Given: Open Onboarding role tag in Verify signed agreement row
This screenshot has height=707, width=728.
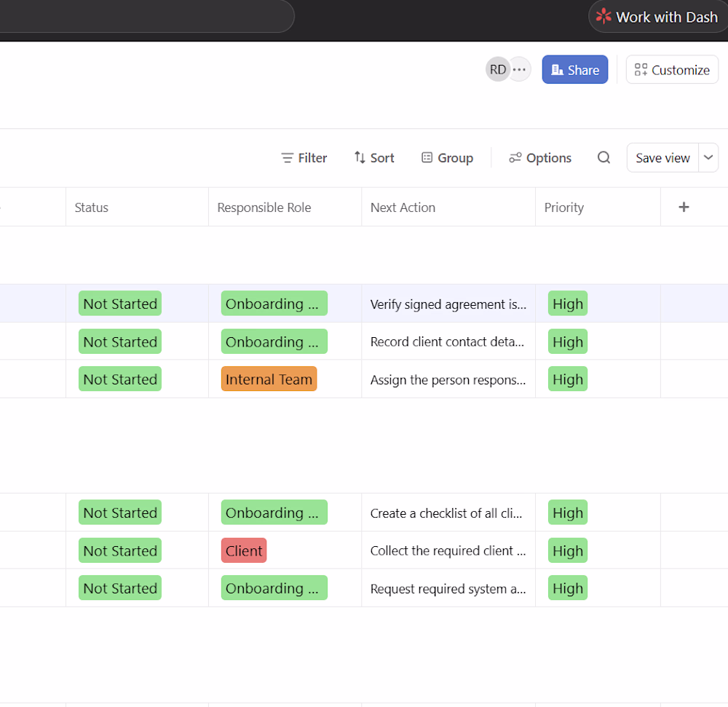Looking at the screenshot, I should [274, 303].
